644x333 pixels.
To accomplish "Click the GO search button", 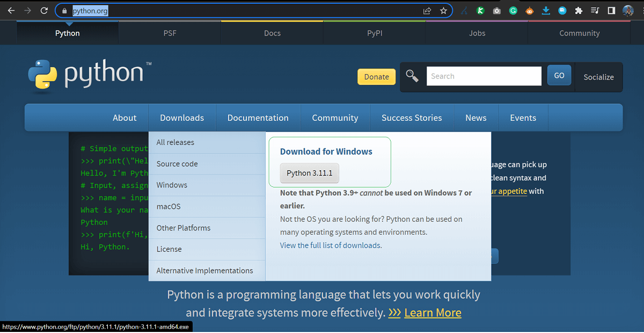I will pyautogui.click(x=559, y=76).
